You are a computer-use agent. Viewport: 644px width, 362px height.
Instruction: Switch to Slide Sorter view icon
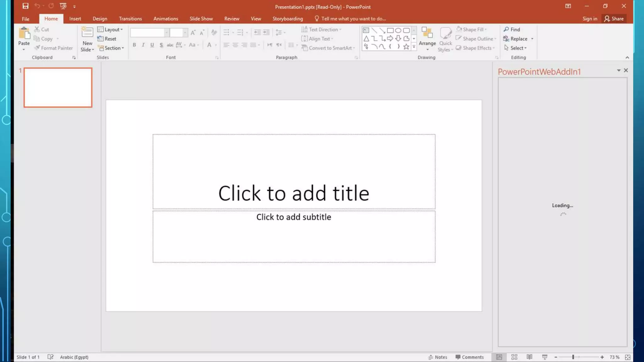coord(514,357)
